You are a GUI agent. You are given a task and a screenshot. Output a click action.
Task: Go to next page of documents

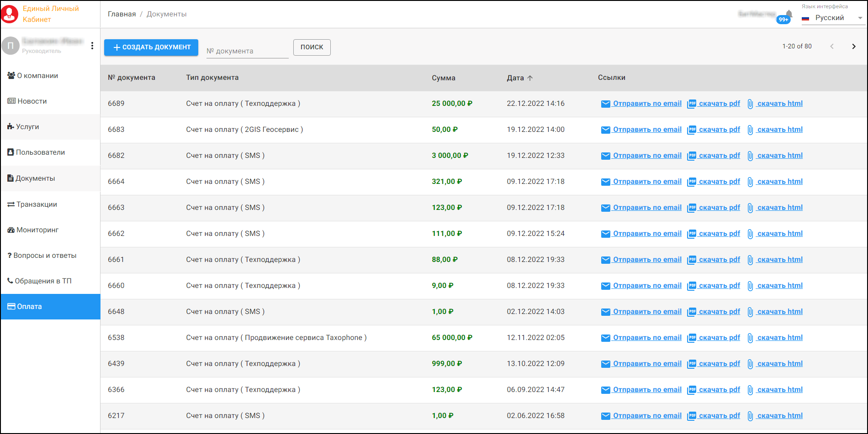point(853,47)
